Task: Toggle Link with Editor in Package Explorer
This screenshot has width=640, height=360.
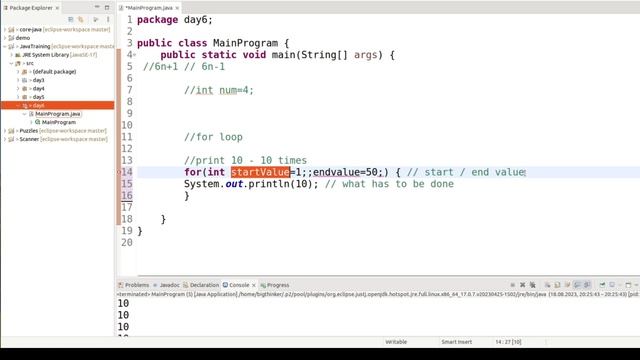Action: [80, 19]
